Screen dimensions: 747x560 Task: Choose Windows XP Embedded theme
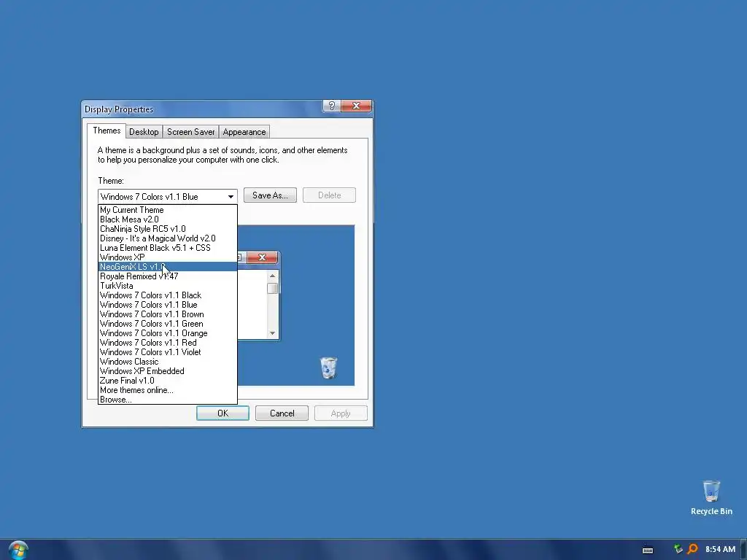[x=168, y=371]
